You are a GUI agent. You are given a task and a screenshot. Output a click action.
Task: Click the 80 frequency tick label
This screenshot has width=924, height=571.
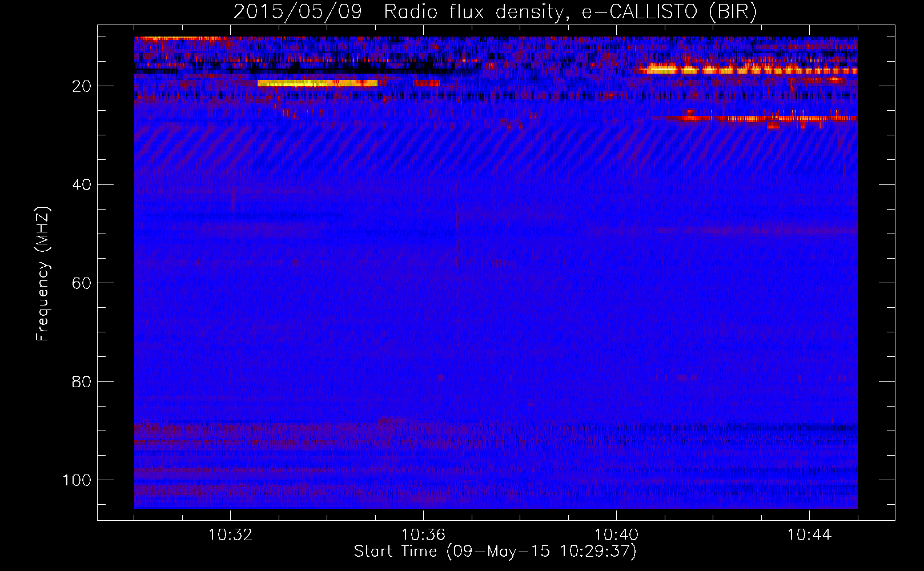coord(82,381)
